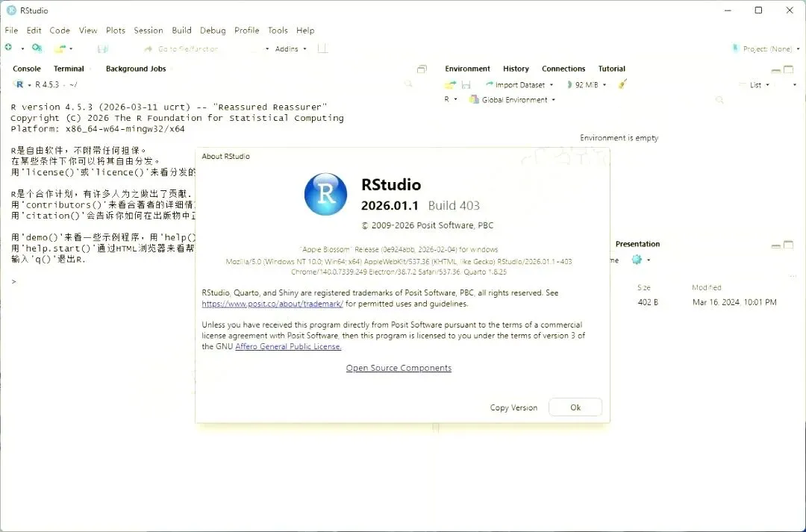806x532 pixels.
Task: Open the Addins dropdown
Action: pos(291,48)
